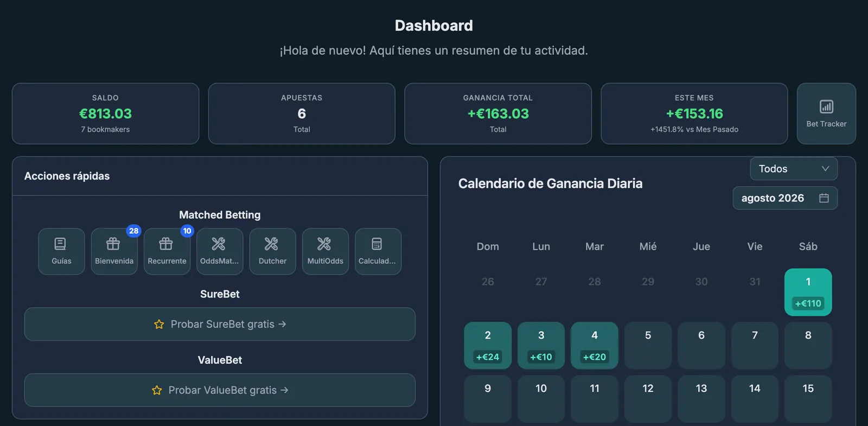Select day 4 showing +€20
This screenshot has width=868, height=426.
(595, 345)
